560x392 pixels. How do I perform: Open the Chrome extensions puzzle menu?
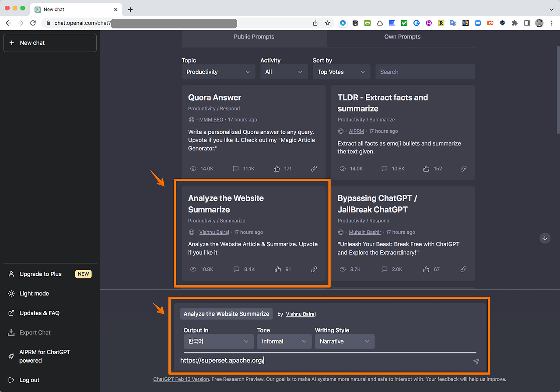pyautogui.click(x=514, y=23)
